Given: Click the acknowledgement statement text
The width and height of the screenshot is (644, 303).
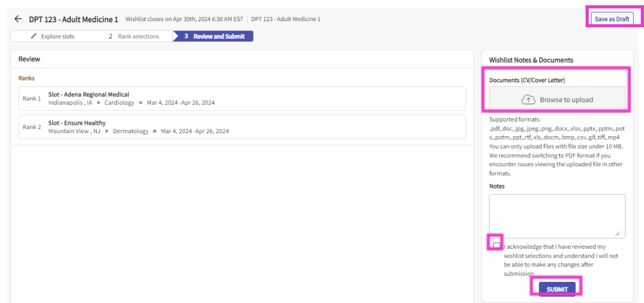Looking at the screenshot, I should 561,260.
